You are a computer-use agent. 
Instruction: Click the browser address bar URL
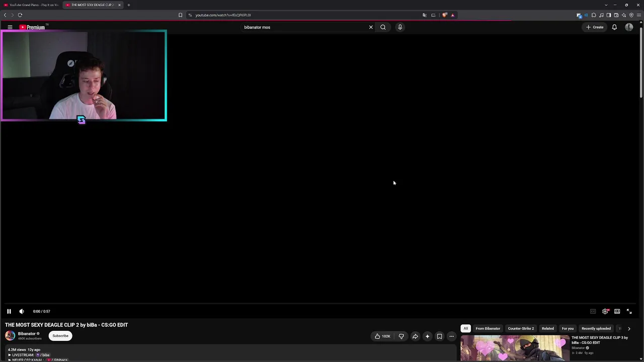pyautogui.click(x=223, y=15)
